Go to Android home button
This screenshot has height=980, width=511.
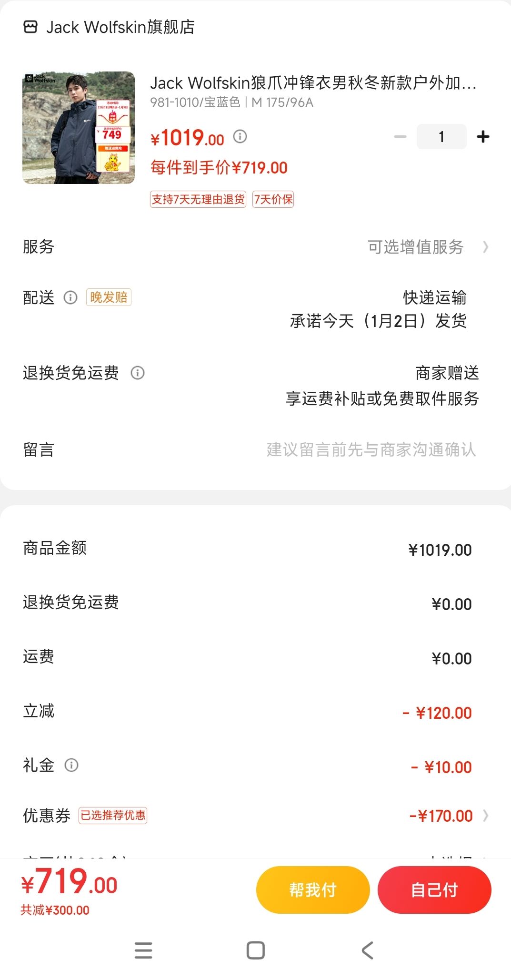coord(256,950)
